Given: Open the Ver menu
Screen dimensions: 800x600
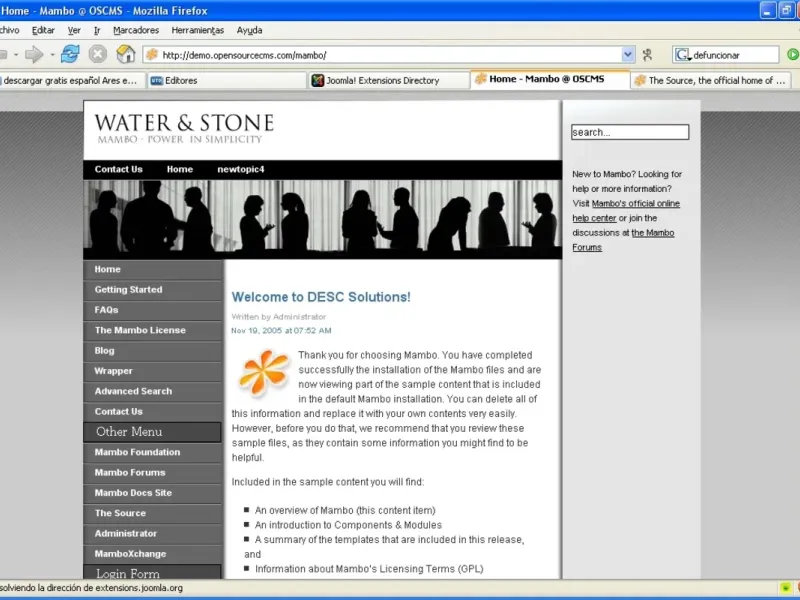Looking at the screenshot, I should tap(74, 30).
